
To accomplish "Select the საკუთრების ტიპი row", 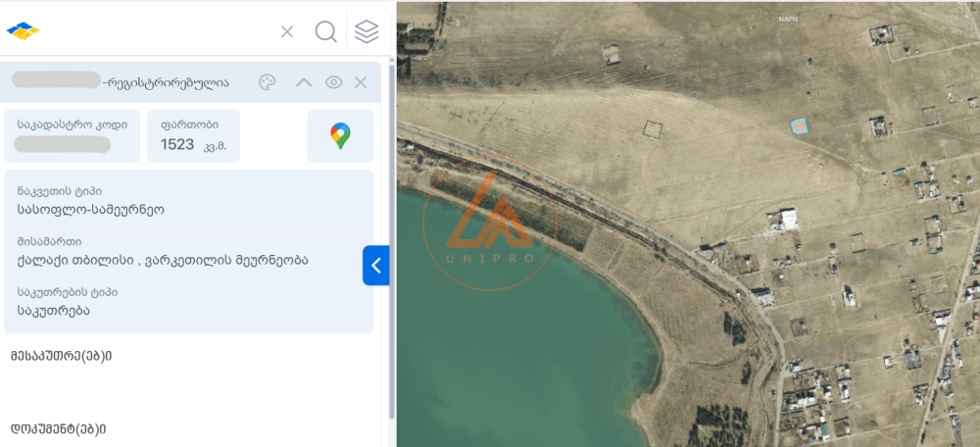I will [x=188, y=302].
